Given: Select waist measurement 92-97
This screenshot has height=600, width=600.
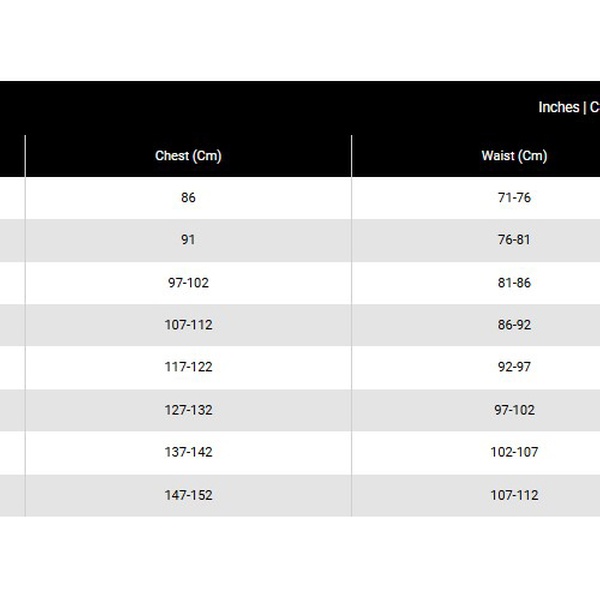Looking at the screenshot, I should click(x=514, y=367).
